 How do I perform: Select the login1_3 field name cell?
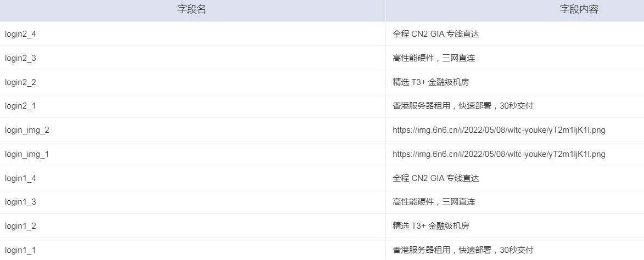193,202
